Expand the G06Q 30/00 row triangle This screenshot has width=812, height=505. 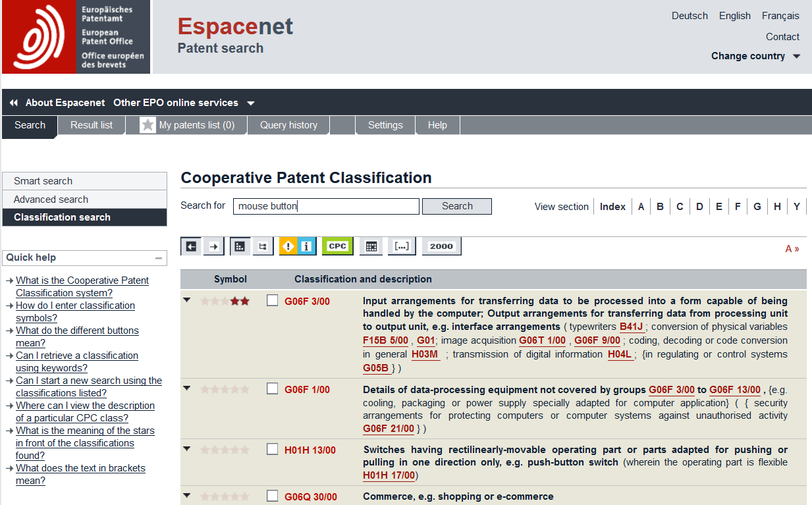(187, 495)
